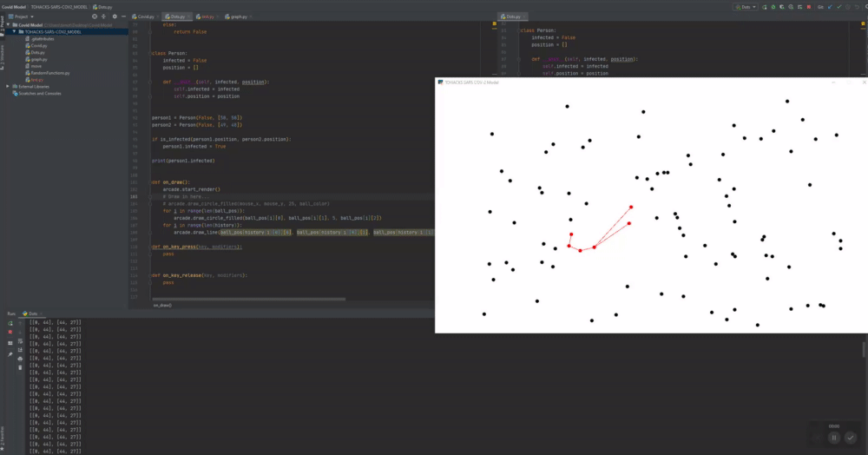Update project with the blue Git arrow
Screen dimensions: 868x455
830,7
